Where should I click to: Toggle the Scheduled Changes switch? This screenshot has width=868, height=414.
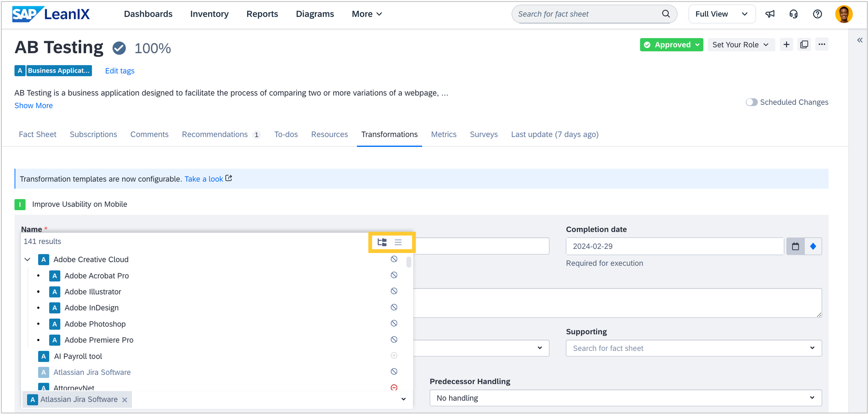point(751,102)
